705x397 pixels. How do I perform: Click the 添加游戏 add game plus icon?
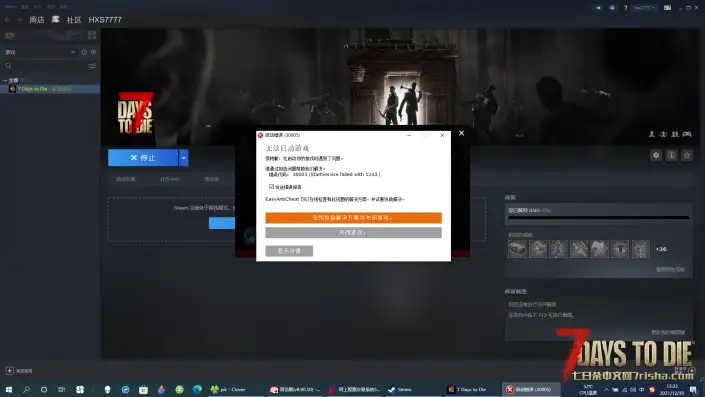(x=9, y=371)
